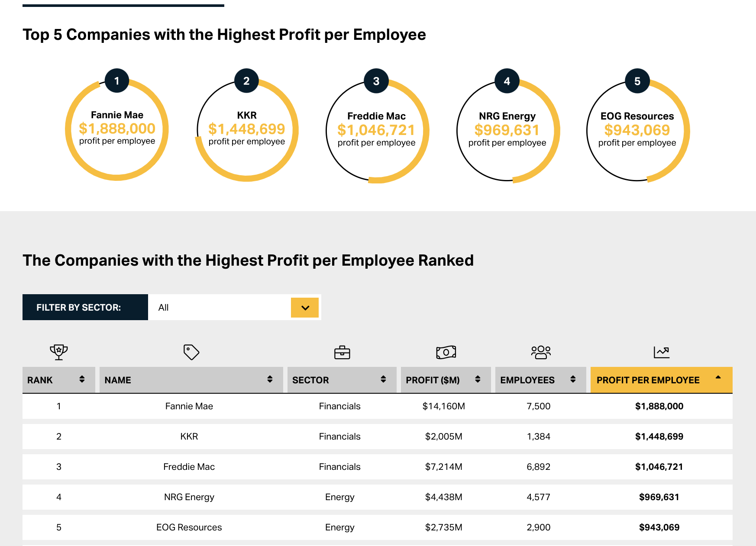
Task: Click the $1,888,000 table cell
Action: [x=659, y=406]
